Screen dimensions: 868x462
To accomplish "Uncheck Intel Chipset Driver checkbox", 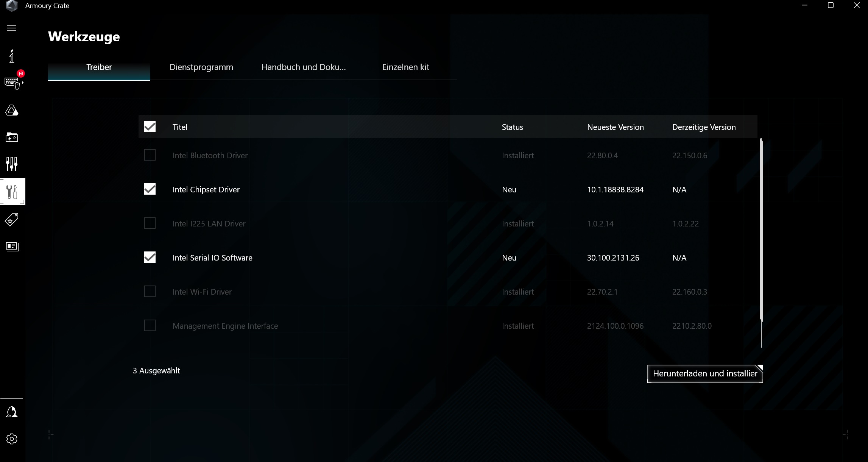I will 150,189.
